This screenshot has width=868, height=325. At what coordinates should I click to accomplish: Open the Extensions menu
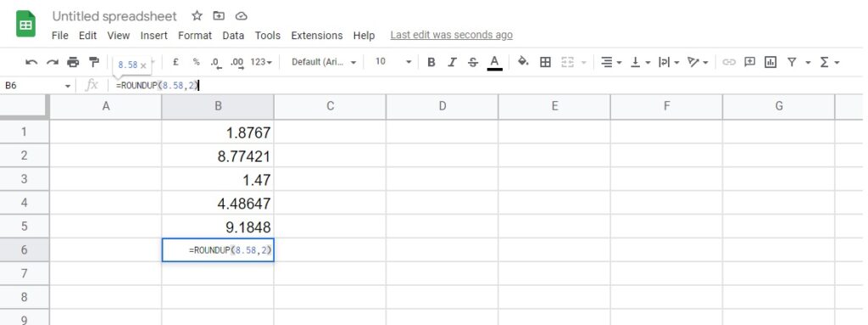point(317,36)
